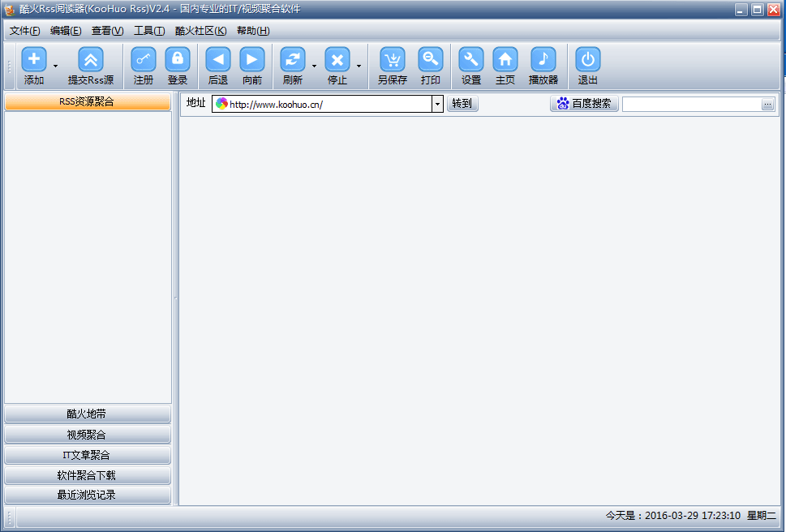The height and width of the screenshot is (532, 786).
Task: Stop loading with the 停止 icon
Action: [x=337, y=60]
